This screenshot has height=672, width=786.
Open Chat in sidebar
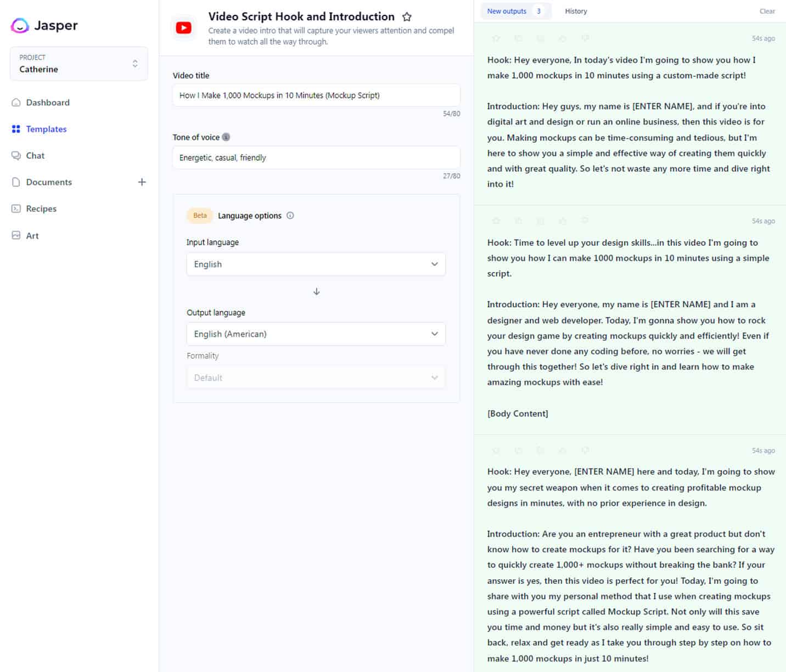35,156
